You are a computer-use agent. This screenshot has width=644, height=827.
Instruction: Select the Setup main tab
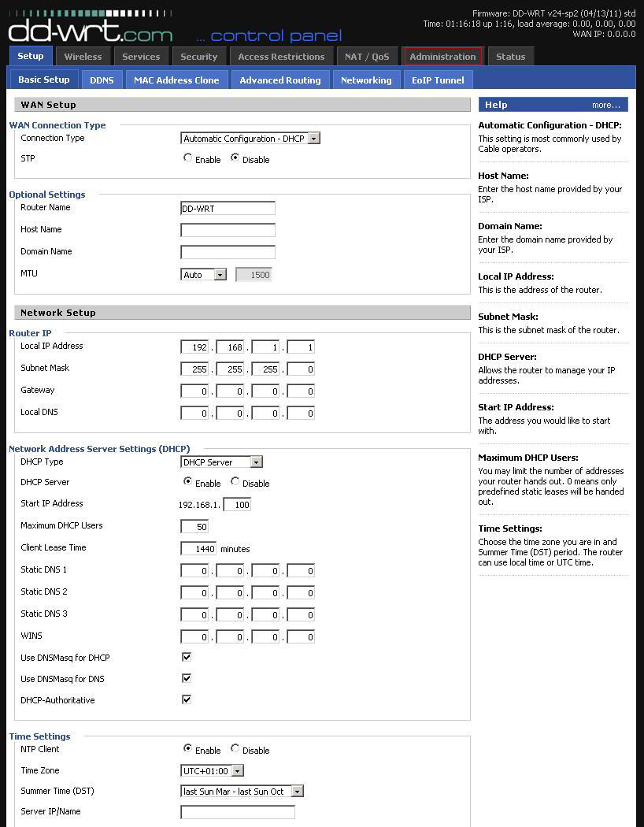tap(31, 56)
